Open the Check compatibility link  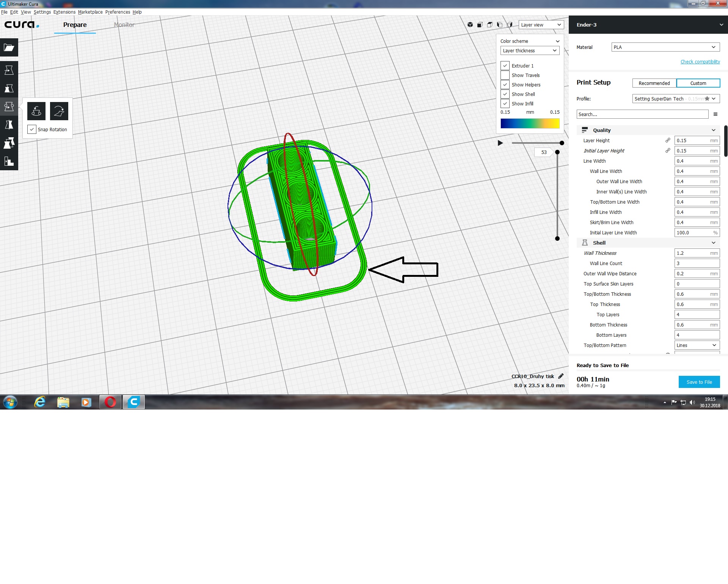pos(700,61)
